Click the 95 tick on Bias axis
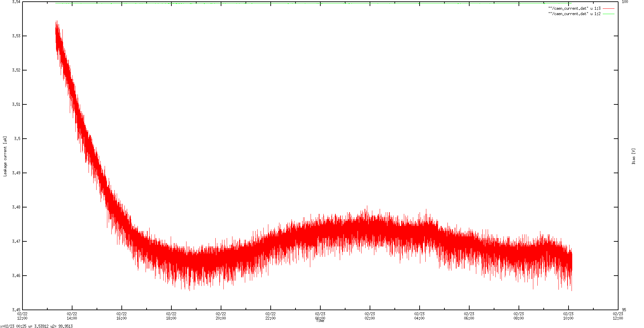Screen dimensions: 644x328 624,310
